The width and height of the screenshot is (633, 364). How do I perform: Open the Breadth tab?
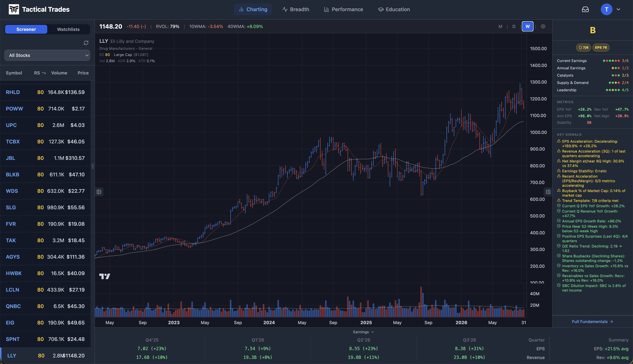click(x=296, y=10)
